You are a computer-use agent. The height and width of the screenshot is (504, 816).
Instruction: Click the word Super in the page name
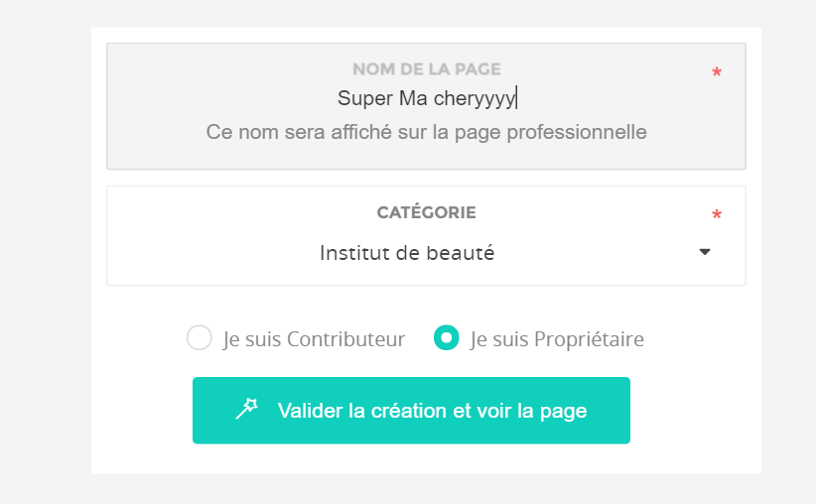(x=364, y=98)
